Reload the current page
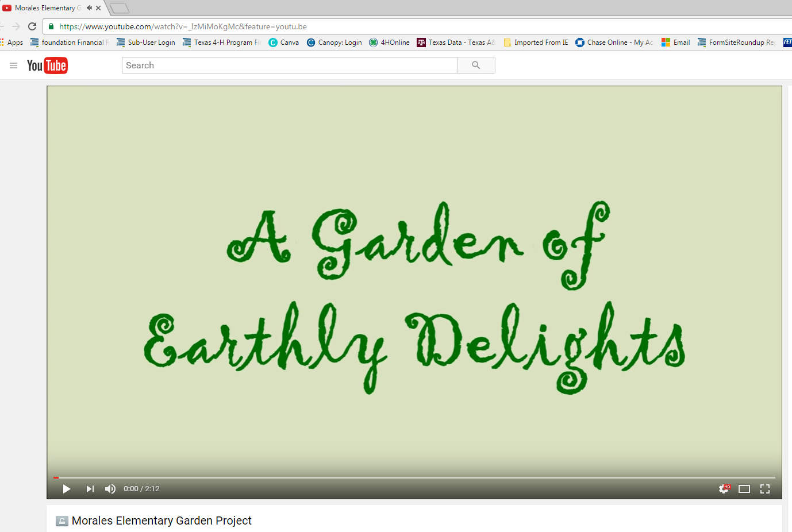 33,26
